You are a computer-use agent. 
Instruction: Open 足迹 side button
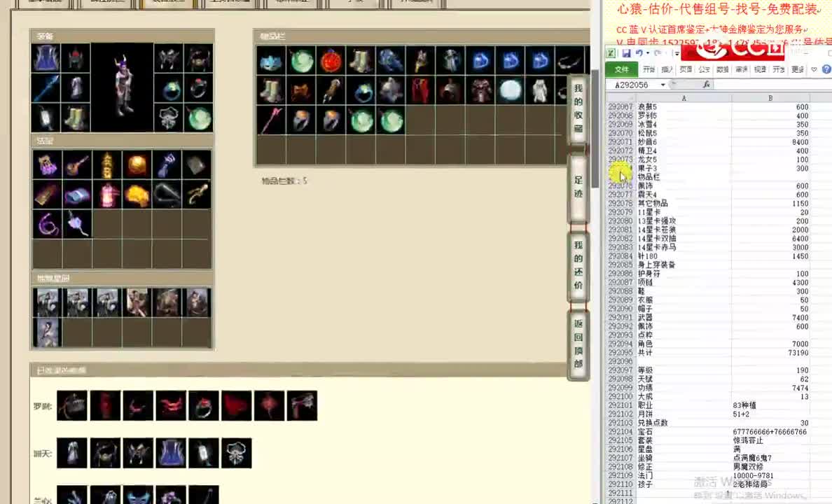tap(578, 187)
